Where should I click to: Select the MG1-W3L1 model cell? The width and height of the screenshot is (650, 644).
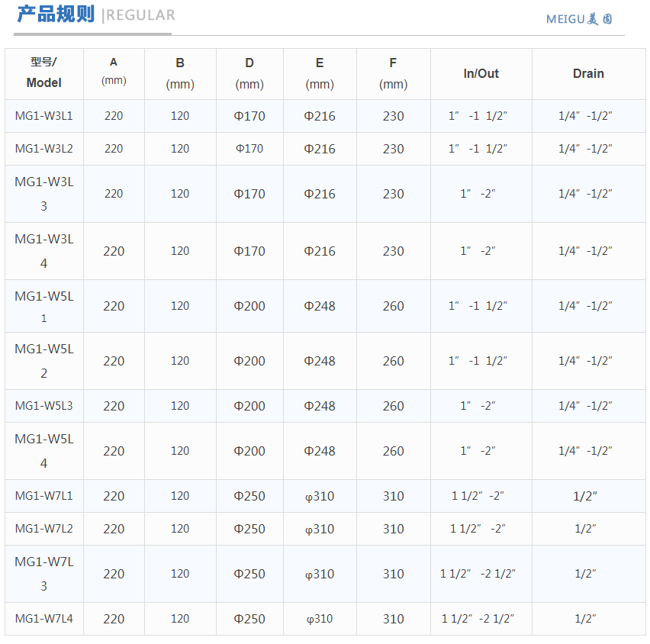coord(43,116)
